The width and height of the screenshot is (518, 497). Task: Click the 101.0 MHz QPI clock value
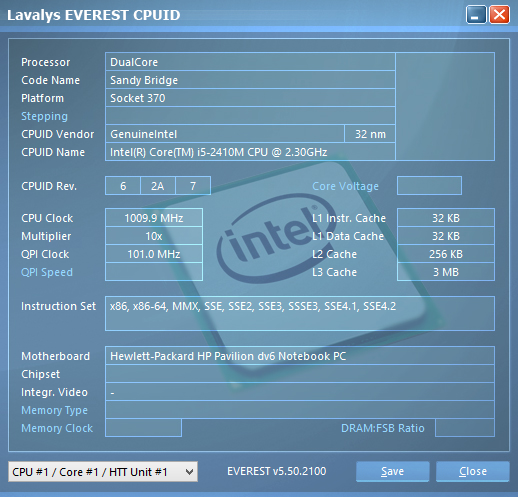(154, 254)
